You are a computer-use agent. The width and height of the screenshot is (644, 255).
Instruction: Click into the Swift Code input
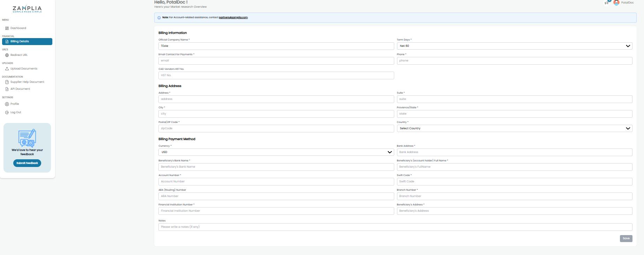(x=514, y=182)
